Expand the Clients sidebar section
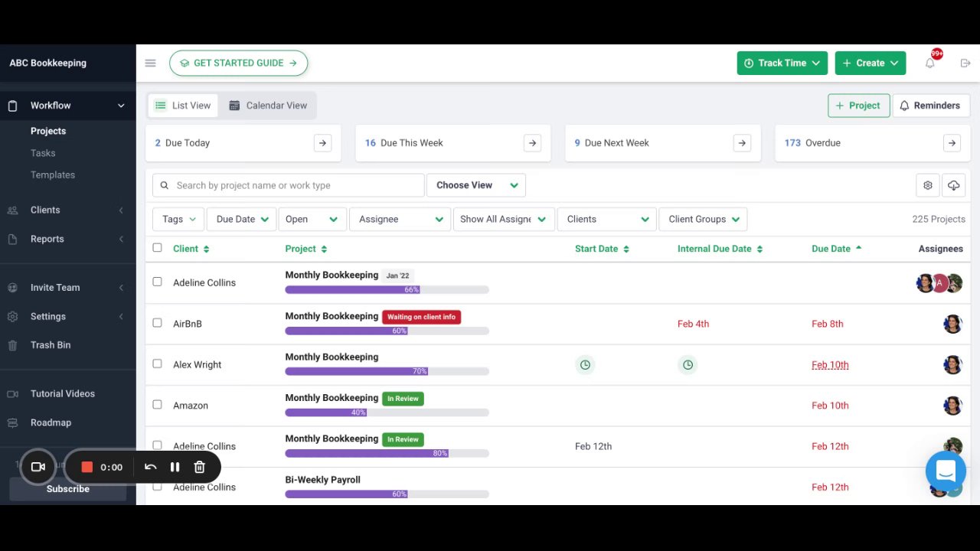Screen dimensions: 980x551 click(67, 210)
